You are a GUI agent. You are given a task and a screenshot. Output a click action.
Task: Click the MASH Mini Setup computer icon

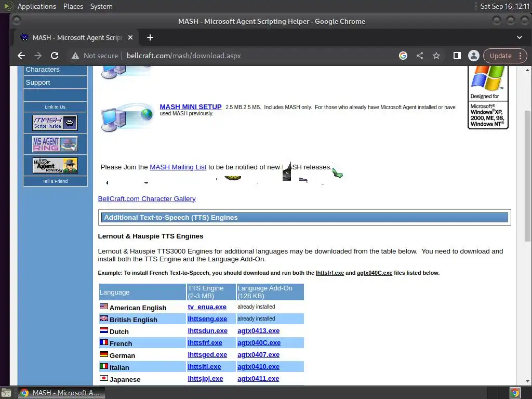pos(127,117)
